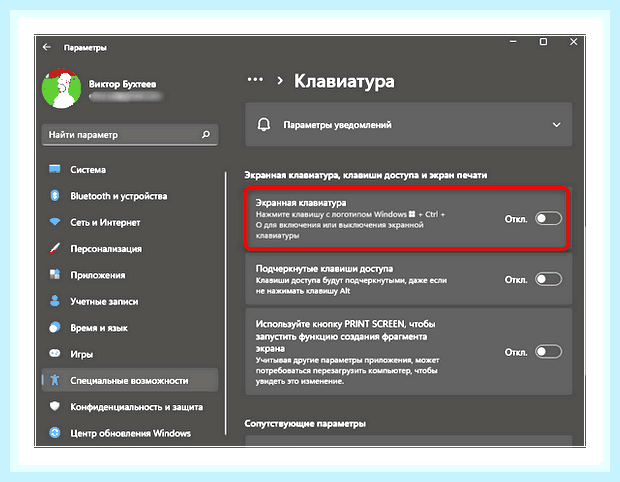Toggle Подчеркнутые клавиши доступа switch
Image resolution: width=620 pixels, height=482 pixels.
[x=548, y=279]
